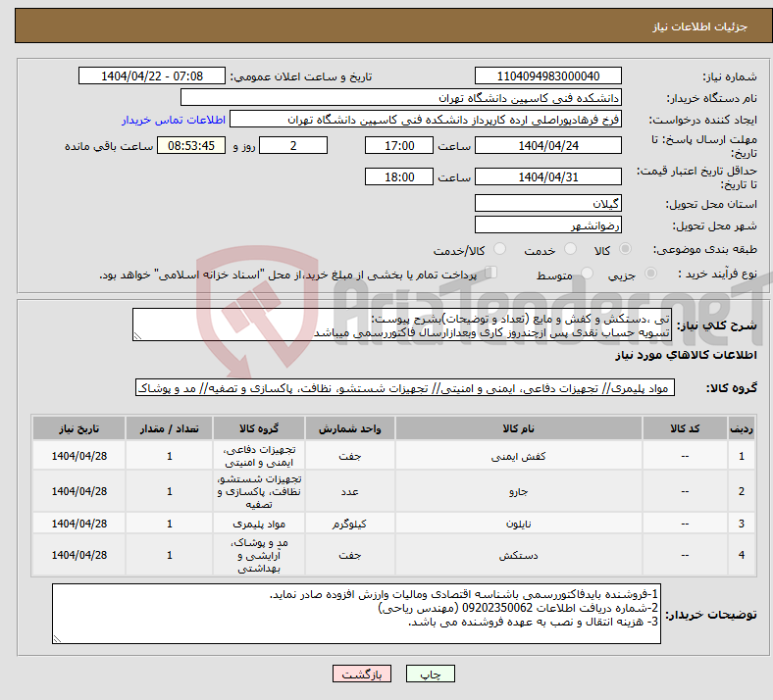Click the گروه کالا table column header
Image resolution: width=773 pixels, height=700 pixels.
pyautogui.click(x=259, y=428)
